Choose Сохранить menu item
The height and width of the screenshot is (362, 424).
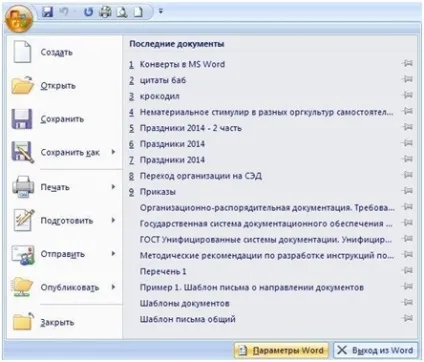pos(64,119)
